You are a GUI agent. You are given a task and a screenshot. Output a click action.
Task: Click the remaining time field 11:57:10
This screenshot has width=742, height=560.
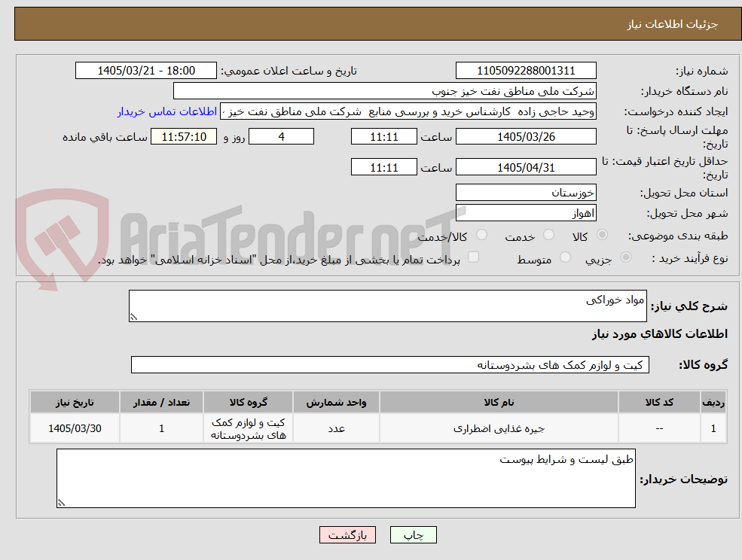(184, 137)
